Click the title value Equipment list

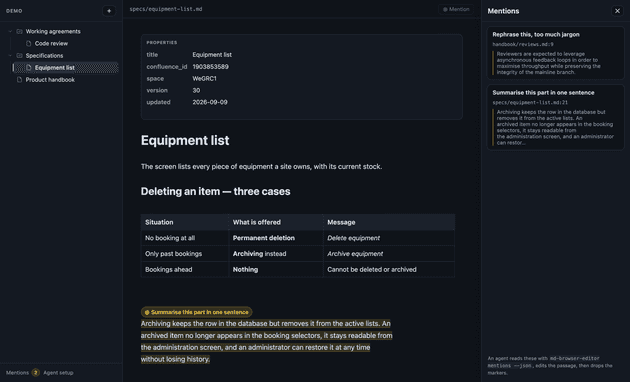212,55
